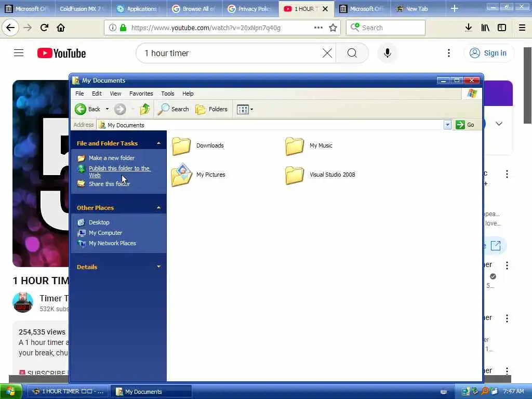This screenshot has width=532, height=399.
Task: Expand the Address bar dropdown
Action: 447,125
